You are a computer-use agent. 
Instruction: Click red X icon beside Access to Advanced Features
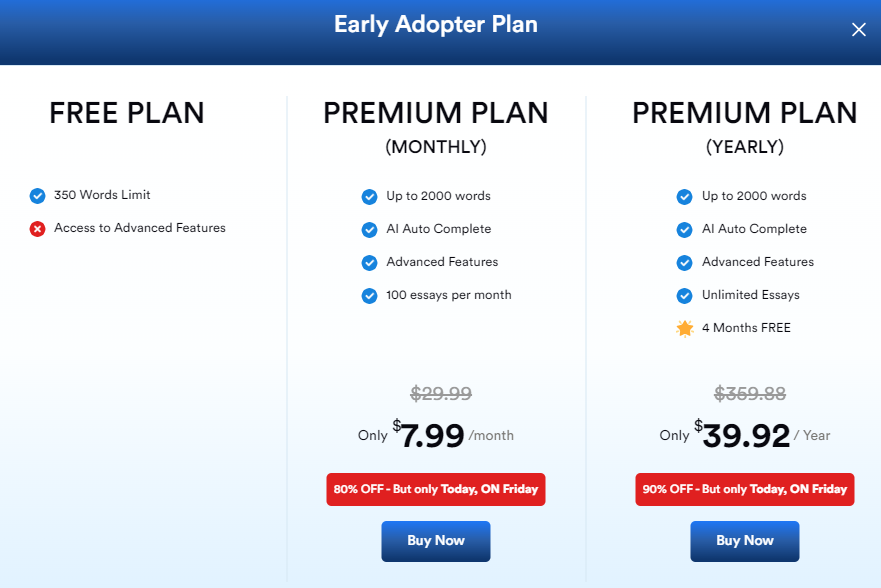pos(38,229)
